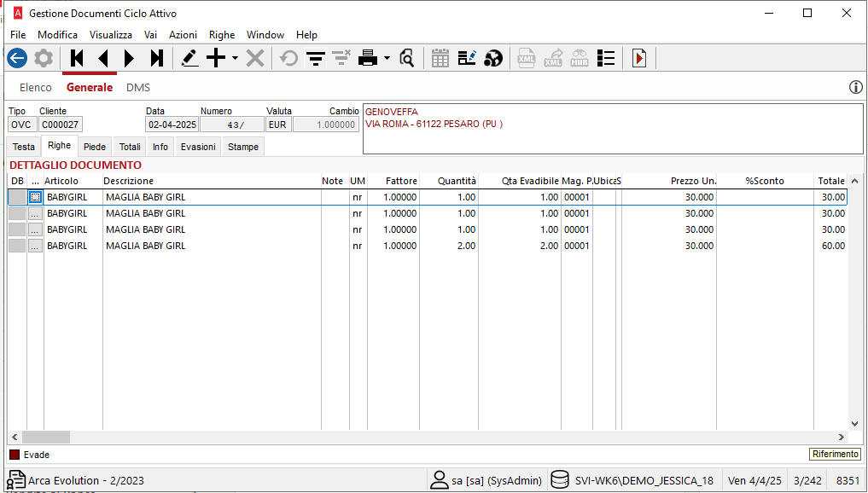Click the dark red Evade color swatch
Image resolution: width=868 pixels, height=493 pixels.
click(14, 455)
